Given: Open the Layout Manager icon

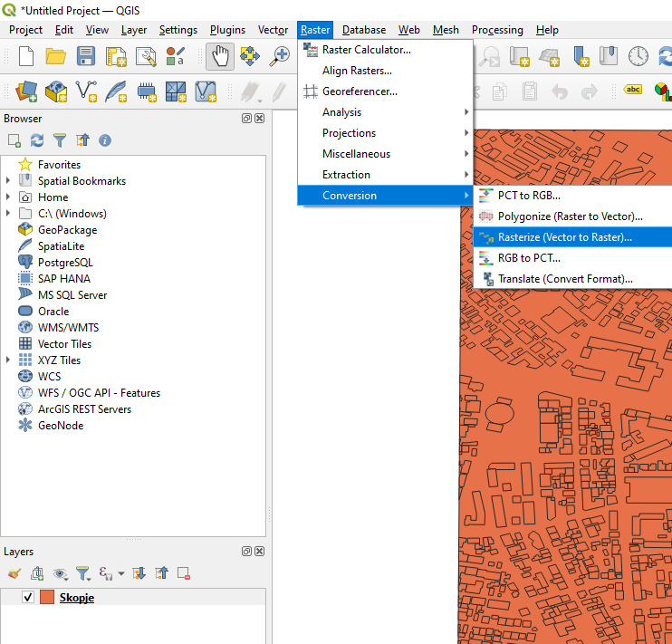Looking at the screenshot, I should pyautogui.click(x=146, y=56).
